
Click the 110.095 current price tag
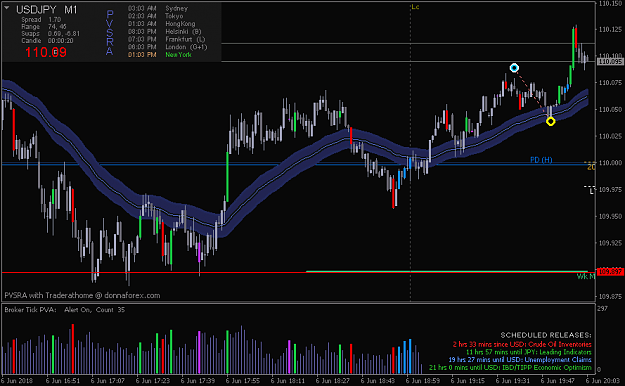[x=610, y=62]
